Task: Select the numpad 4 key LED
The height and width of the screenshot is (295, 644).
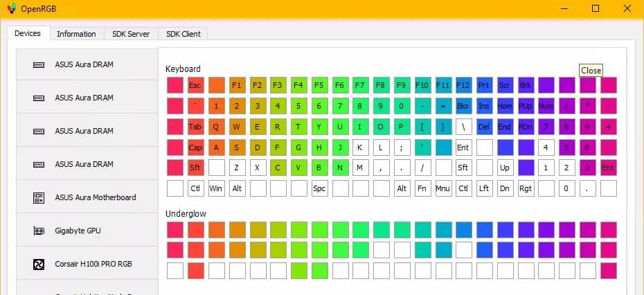Action: 546,147
